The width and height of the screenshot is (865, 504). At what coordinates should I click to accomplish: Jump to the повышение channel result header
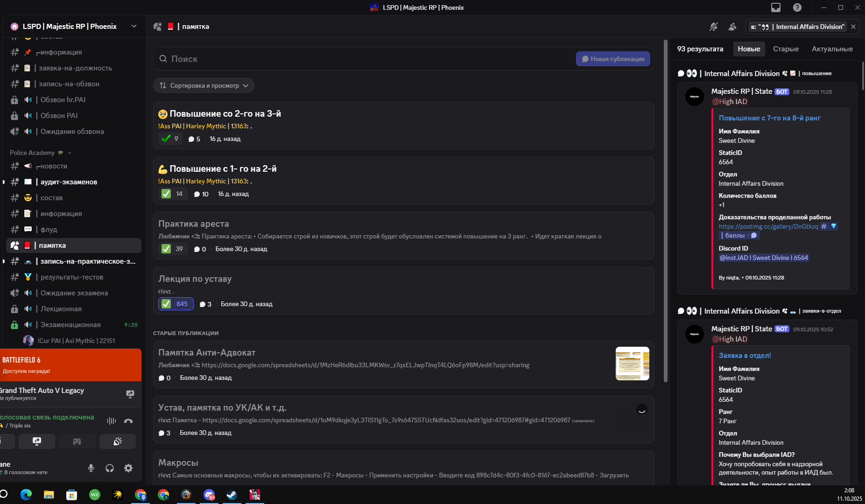point(755,73)
